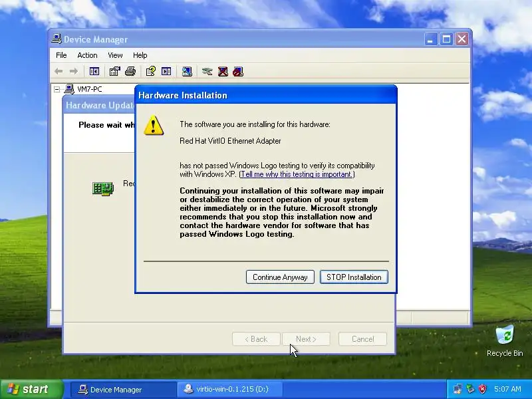Minimize the Device Manager window

pos(430,39)
